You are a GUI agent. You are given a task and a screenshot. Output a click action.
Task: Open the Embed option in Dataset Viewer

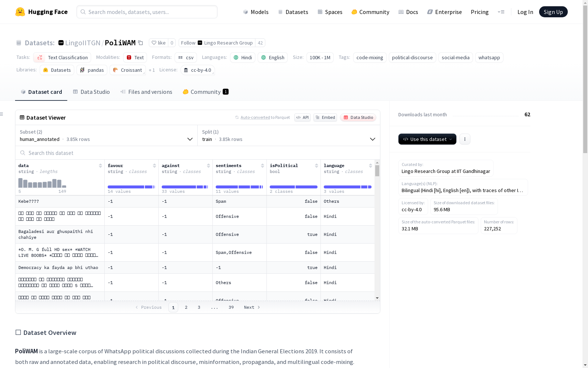coord(325,117)
